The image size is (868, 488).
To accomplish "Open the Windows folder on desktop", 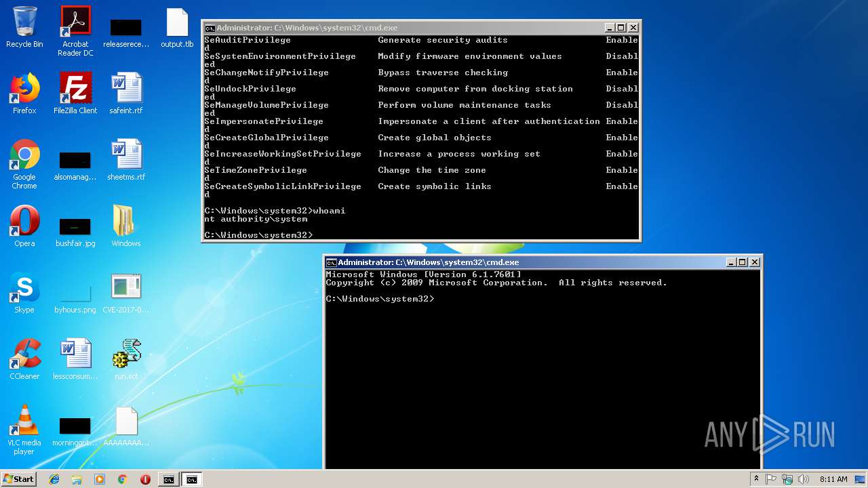I will pyautogui.click(x=126, y=226).
